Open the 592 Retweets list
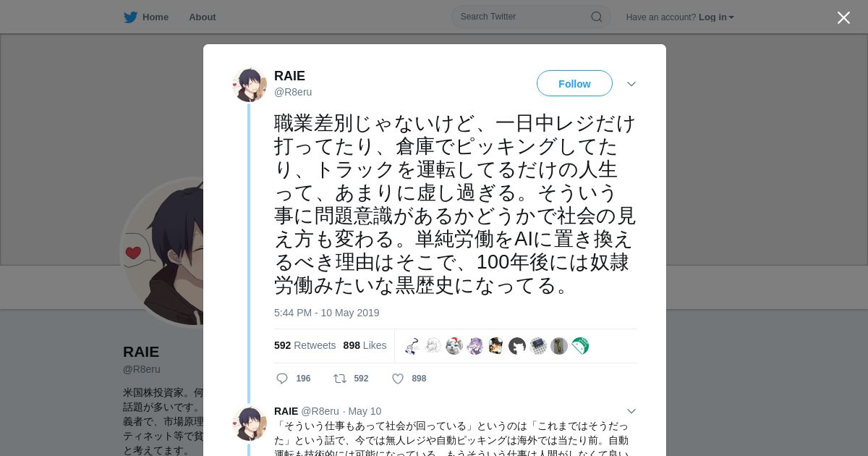Image resolution: width=868 pixels, height=456 pixels. pos(305,345)
